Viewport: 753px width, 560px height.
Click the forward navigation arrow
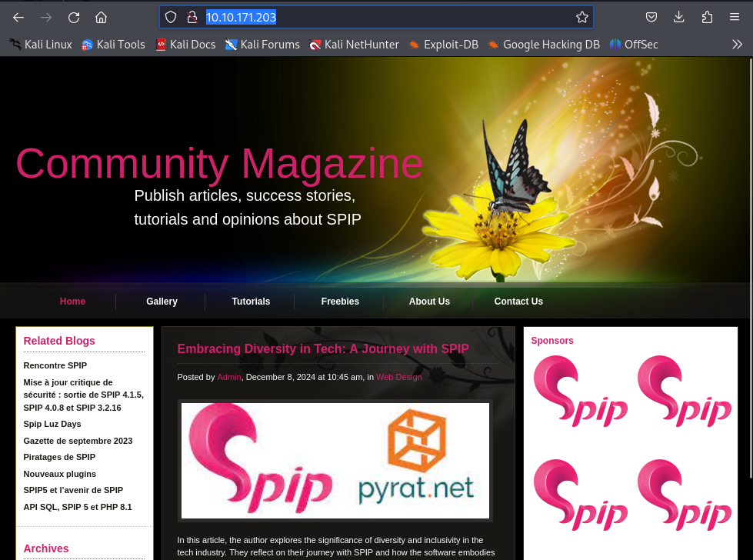click(x=46, y=18)
